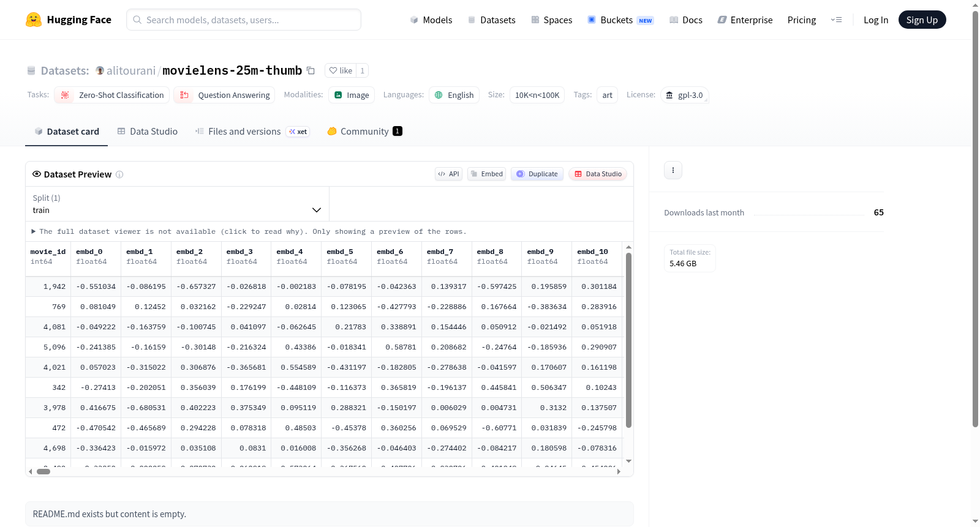Open the three-dot options menu in sidebar
980x527 pixels.
(x=673, y=170)
